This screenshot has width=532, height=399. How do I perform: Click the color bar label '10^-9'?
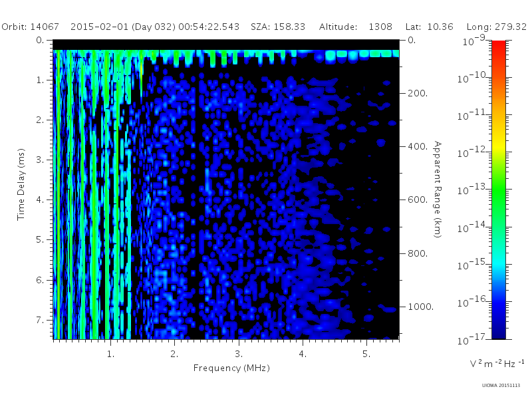coord(474,41)
